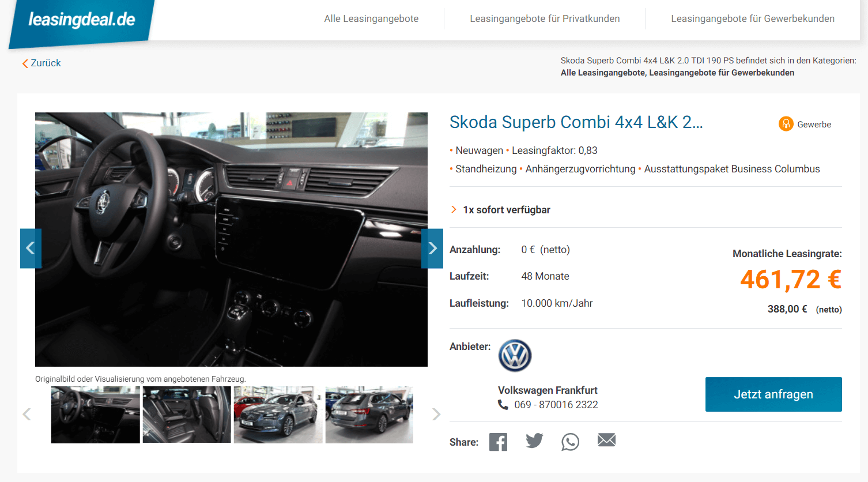Image resolution: width=868 pixels, height=482 pixels.
Task: Select the rear exterior car thumbnail
Action: (x=369, y=415)
